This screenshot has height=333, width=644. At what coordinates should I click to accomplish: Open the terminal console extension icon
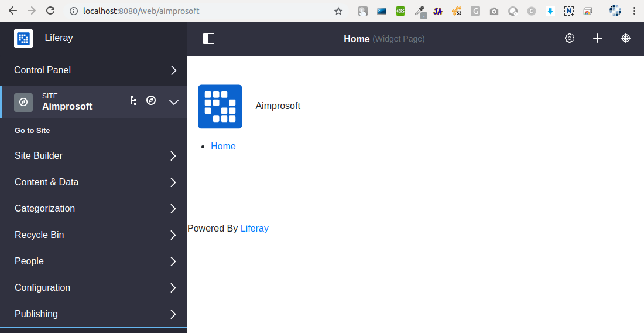tap(382, 11)
